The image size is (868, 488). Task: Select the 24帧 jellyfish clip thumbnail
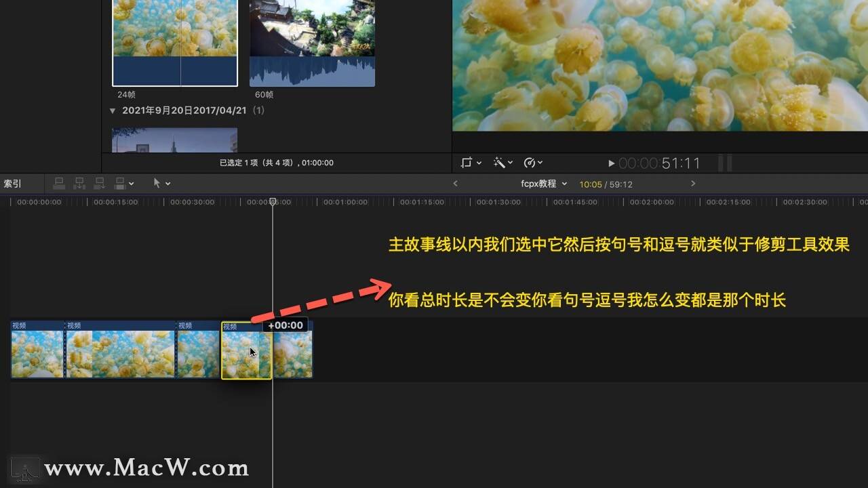click(x=175, y=43)
